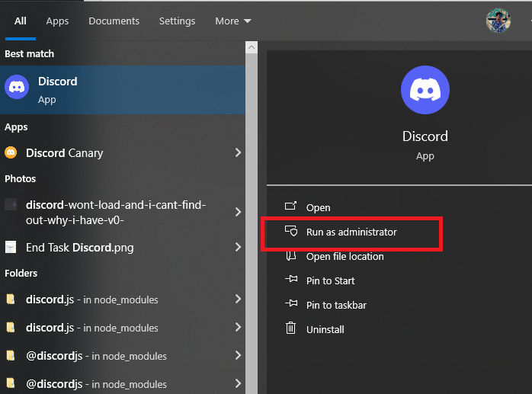Image resolution: width=532 pixels, height=394 pixels.
Task: Open the discord-wont-load photo result
Action: pos(114,212)
